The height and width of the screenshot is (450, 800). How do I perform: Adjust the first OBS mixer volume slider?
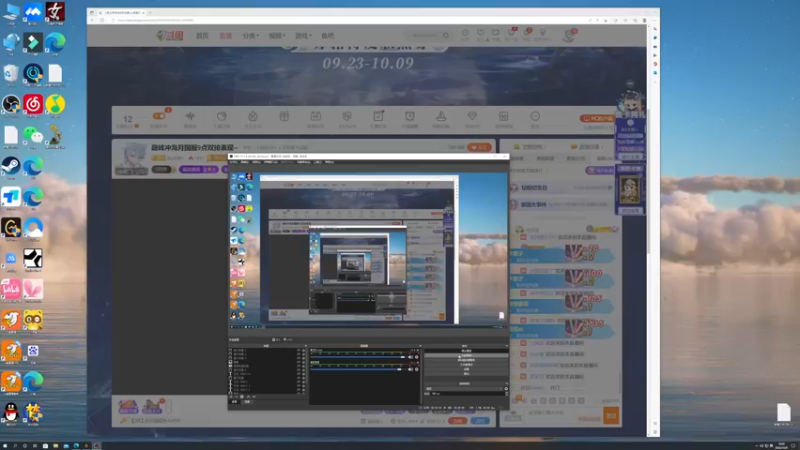358,357
